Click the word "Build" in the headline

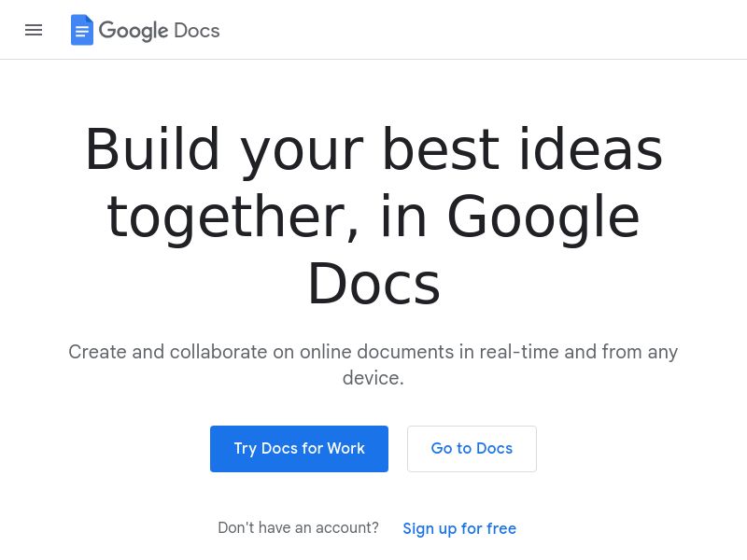click(x=152, y=149)
